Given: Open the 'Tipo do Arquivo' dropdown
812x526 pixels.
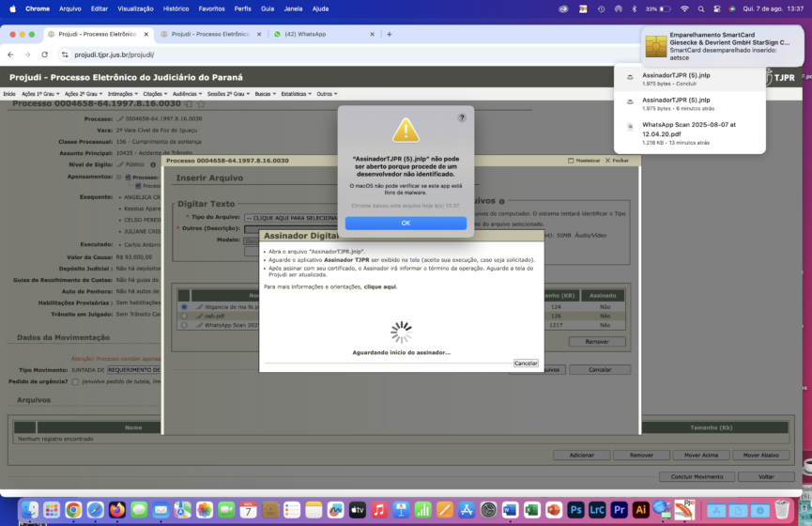Looking at the screenshot, I should [x=291, y=218].
